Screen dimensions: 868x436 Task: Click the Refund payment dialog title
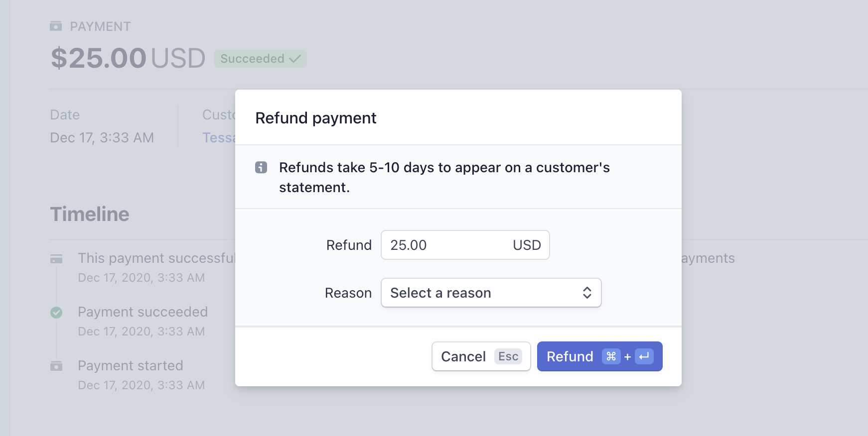[x=316, y=118]
